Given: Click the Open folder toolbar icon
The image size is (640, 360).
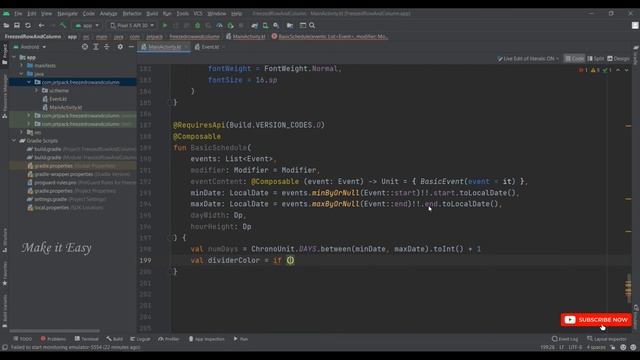Looking at the screenshot, I should pyautogui.click(x=6, y=25).
